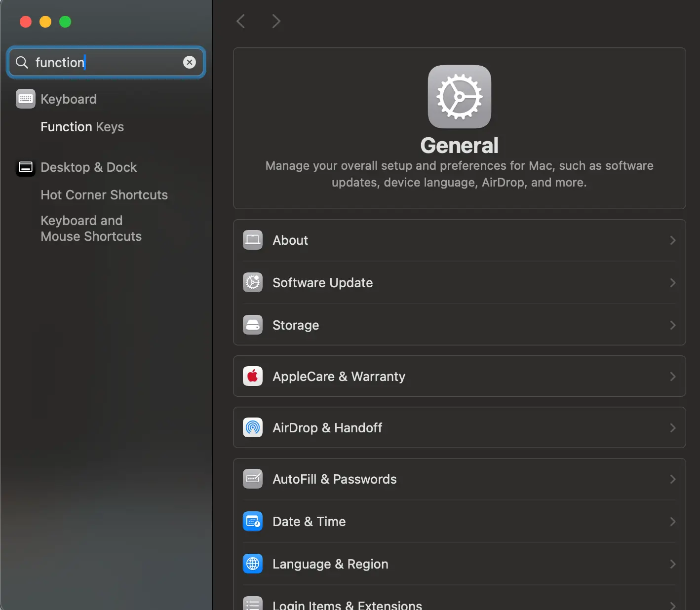Click the Language & Region globe icon
Image resolution: width=700 pixels, height=610 pixels.
click(253, 564)
